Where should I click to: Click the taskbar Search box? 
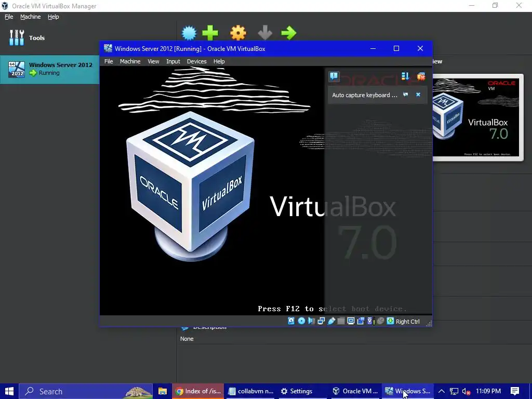(x=86, y=391)
